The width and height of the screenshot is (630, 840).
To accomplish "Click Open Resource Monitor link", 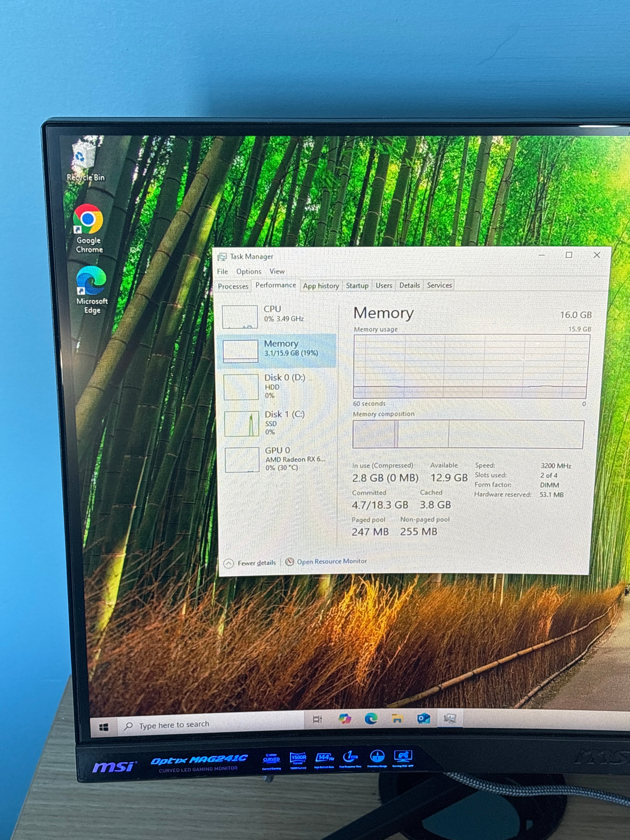I will coord(326,561).
